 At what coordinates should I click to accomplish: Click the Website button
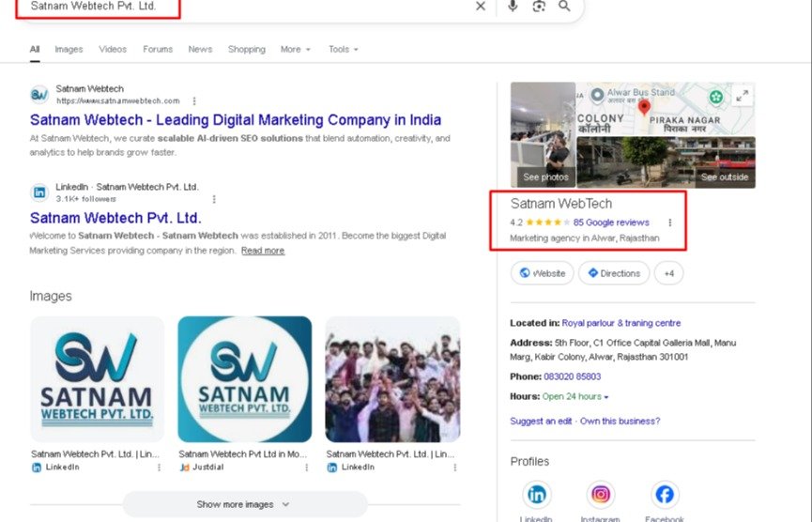coord(543,273)
